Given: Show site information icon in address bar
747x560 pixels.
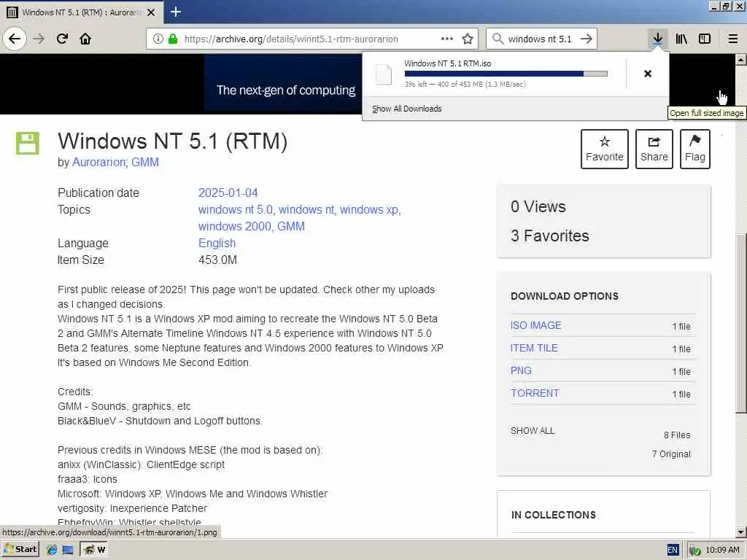Looking at the screenshot, I should click(x=158, y=39).
